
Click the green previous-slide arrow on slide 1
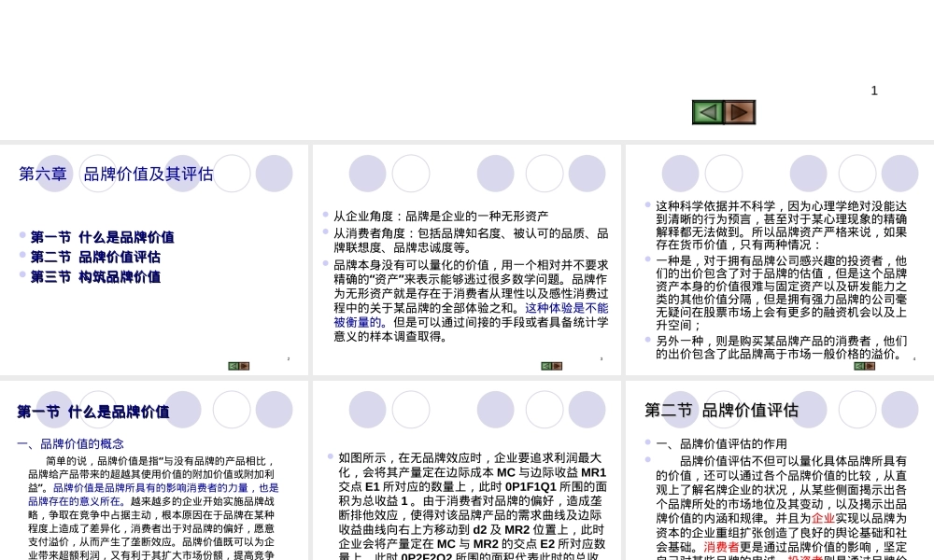(x=708, y=113)
